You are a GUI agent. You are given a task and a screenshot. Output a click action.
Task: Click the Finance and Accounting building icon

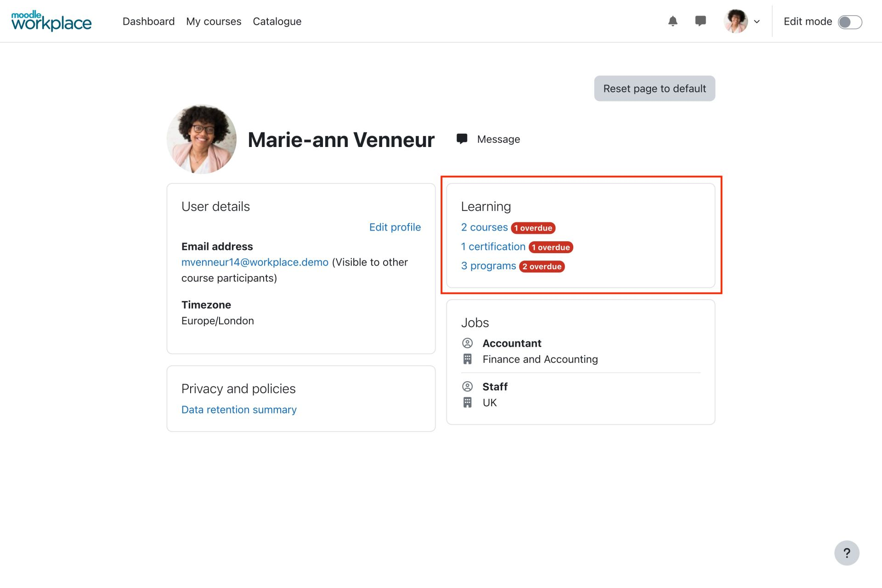click(x=467, y=359)
